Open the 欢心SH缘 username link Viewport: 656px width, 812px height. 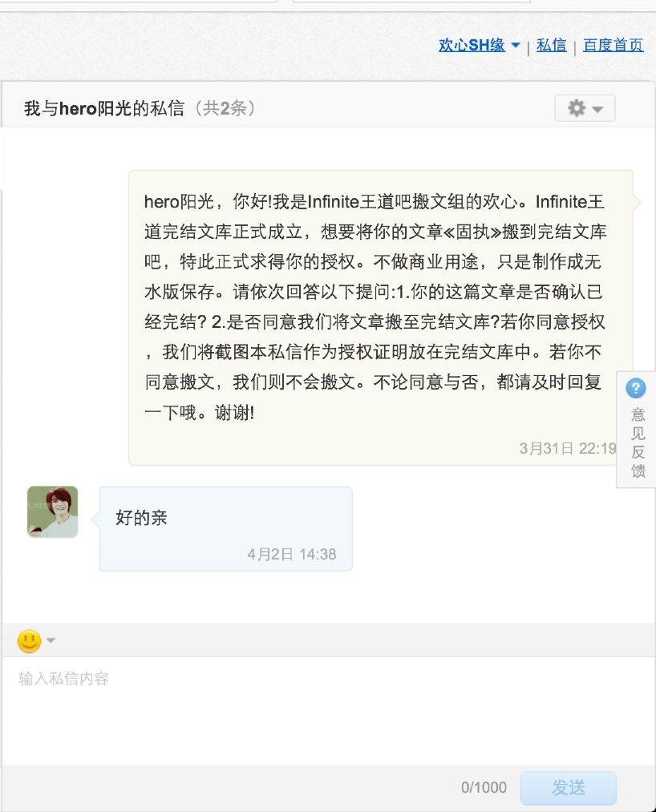[472, 45]
